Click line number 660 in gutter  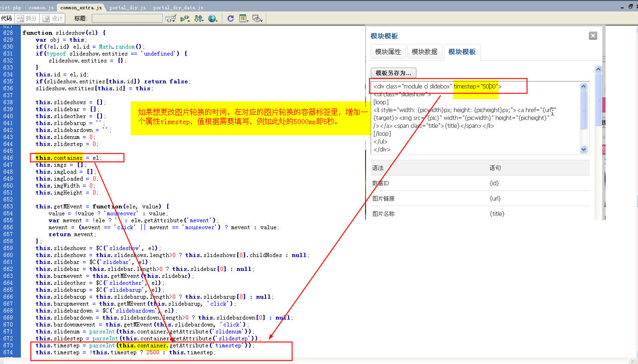(8, 255)
